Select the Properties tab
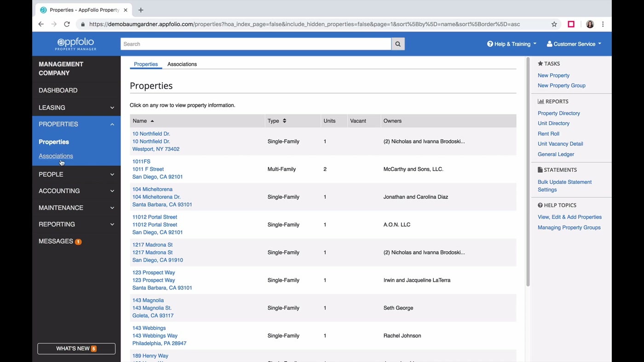The image size is (644, 362). [x=146, y=64]
